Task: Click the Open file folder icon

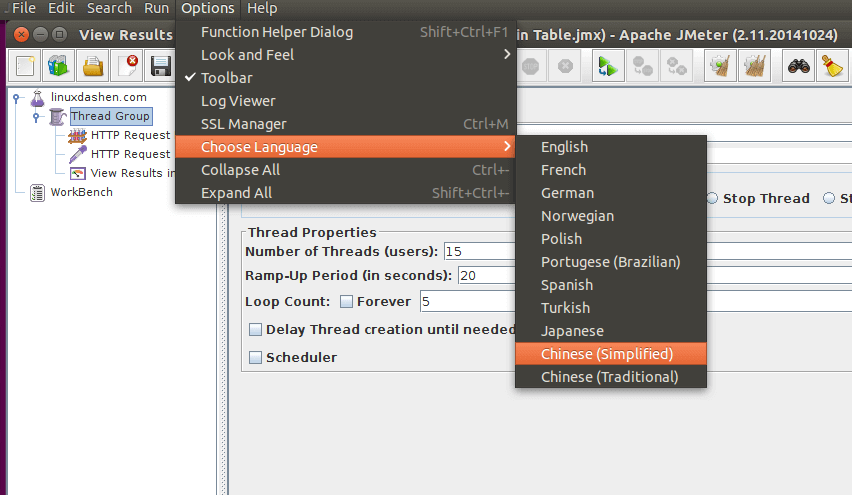Action: click(x=93, y=67)
